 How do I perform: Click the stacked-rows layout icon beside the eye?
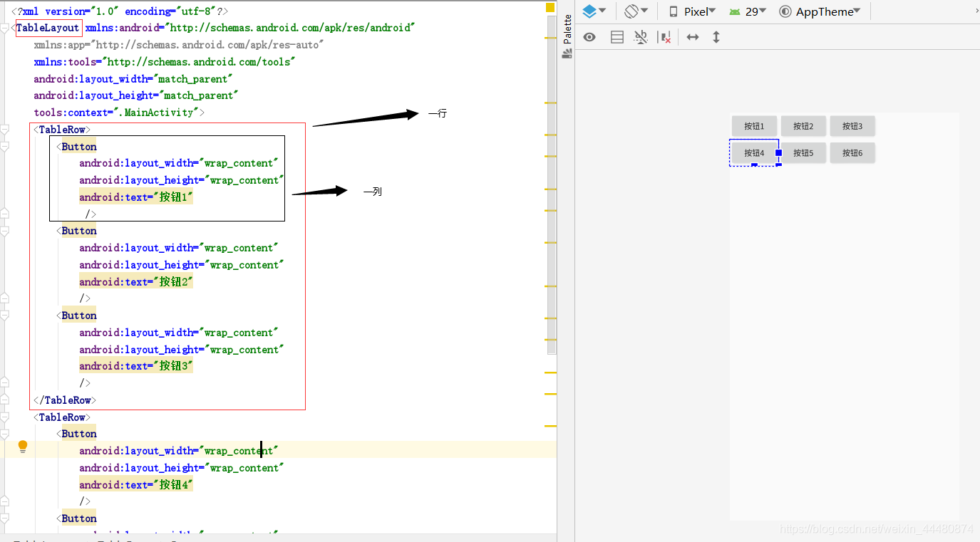tap(617, 37)
